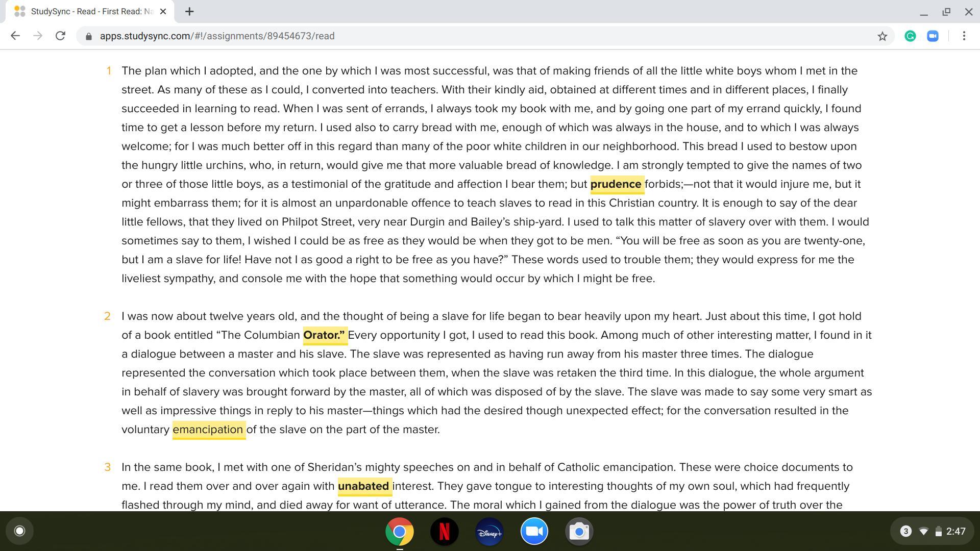The image size is (980, 551).
Task: Open the Chrome three-dot menu
Action: click(964, 36)
